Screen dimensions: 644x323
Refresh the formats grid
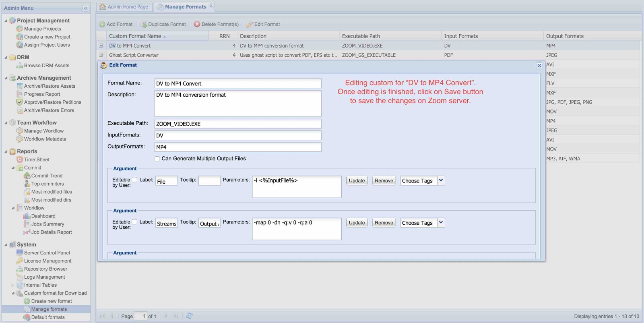point(190,316)
